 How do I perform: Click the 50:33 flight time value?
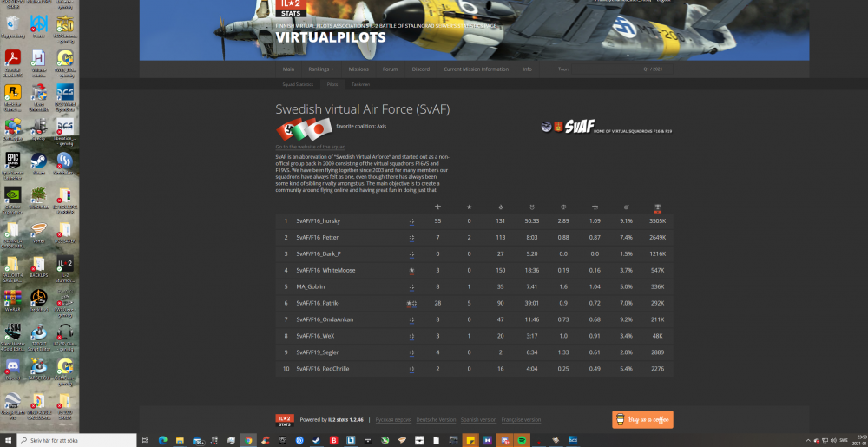[x=532, y=221]
